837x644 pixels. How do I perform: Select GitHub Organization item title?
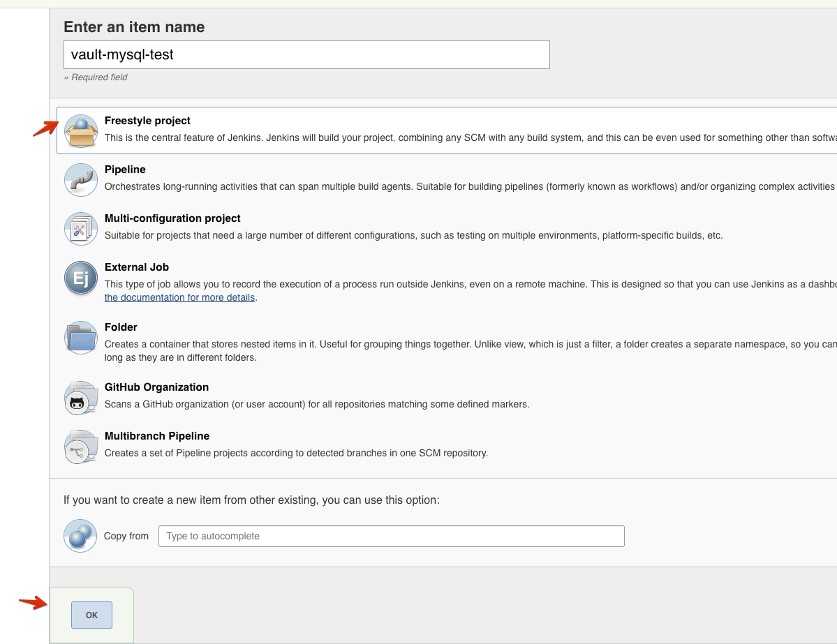(156, 387)
